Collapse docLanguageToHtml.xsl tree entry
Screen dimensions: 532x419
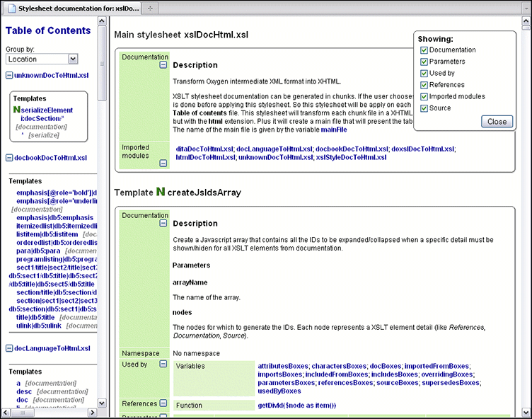(9, 348)
